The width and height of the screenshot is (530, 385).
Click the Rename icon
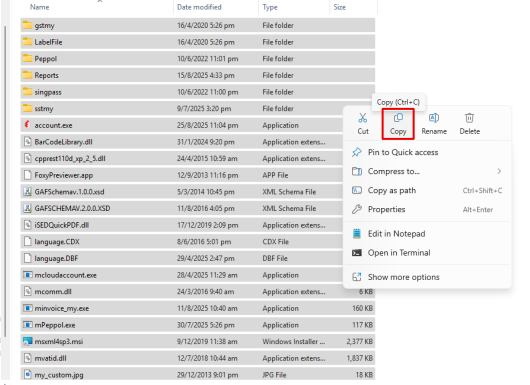point(434,118)
